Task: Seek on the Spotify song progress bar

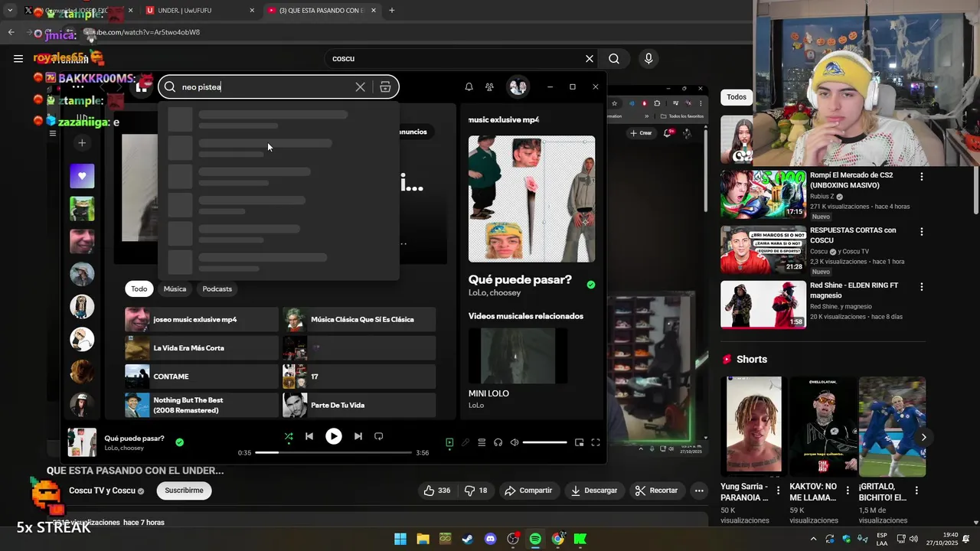Action: (333, 453)
